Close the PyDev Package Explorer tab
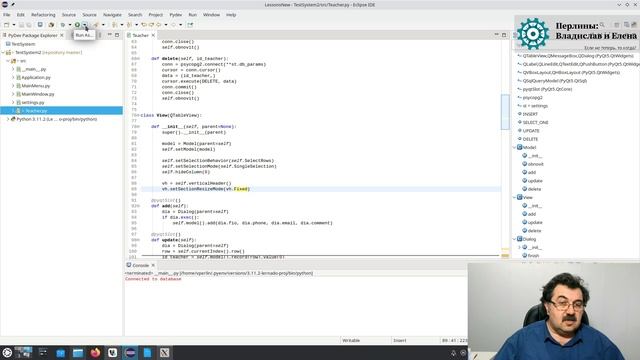The image size is (640, 360). pyautogui.click(x=62, y=36)
